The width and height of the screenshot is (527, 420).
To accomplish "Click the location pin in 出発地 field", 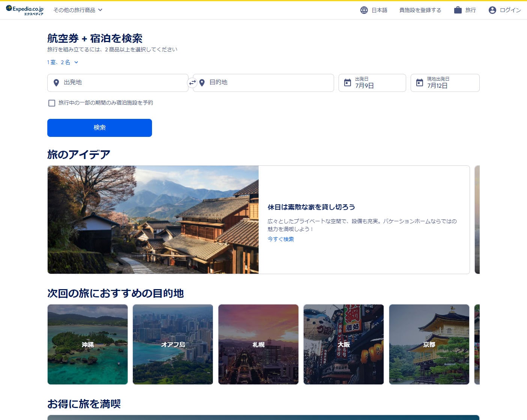I will [57, 83].
